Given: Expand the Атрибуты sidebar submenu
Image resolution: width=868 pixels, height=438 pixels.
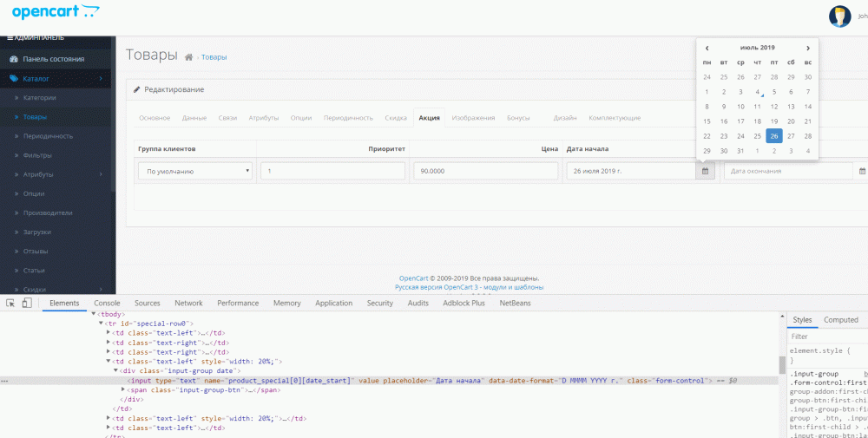Looking at the screenshot, I should (100, 174).
